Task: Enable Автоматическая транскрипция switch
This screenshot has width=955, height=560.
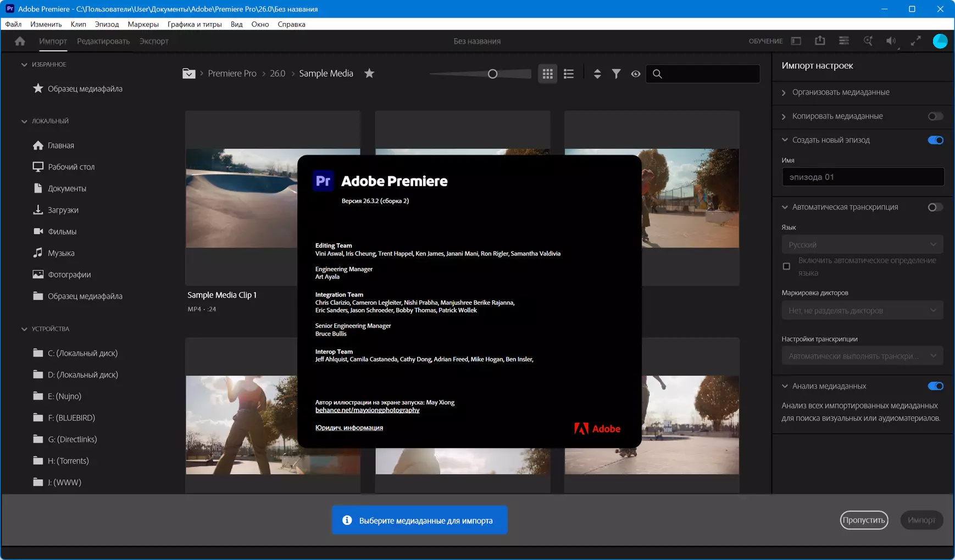Action: tap(935, 207)
